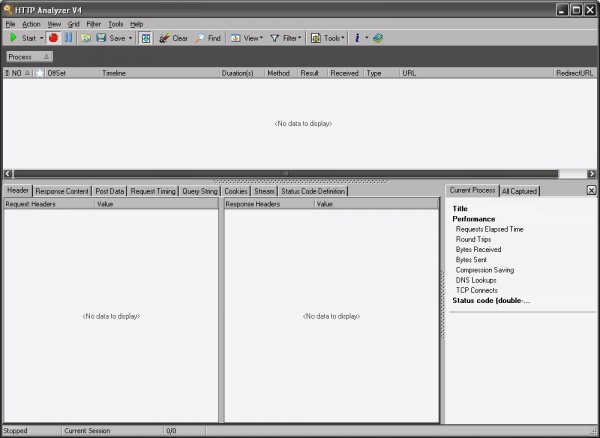600x438 pixels.
Task: Click the OffSet column header
Action: [73, 73]
